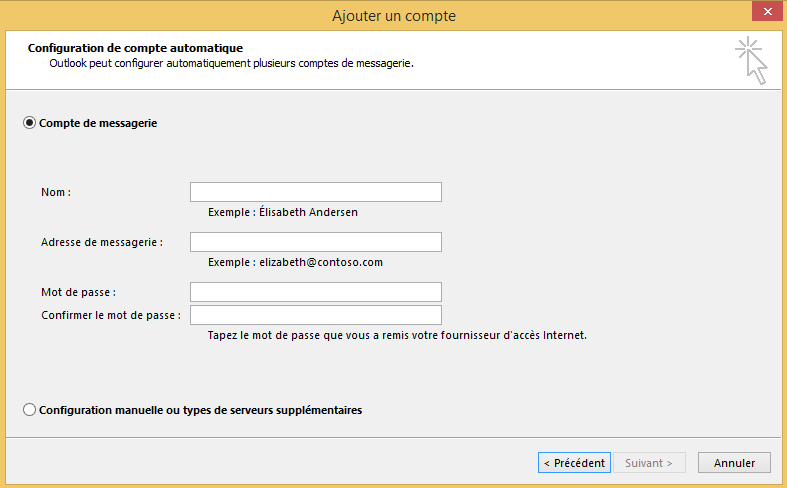Screen dimensions: 787x488
Task: Go back with the Précédent button
Action: point(572,463)
